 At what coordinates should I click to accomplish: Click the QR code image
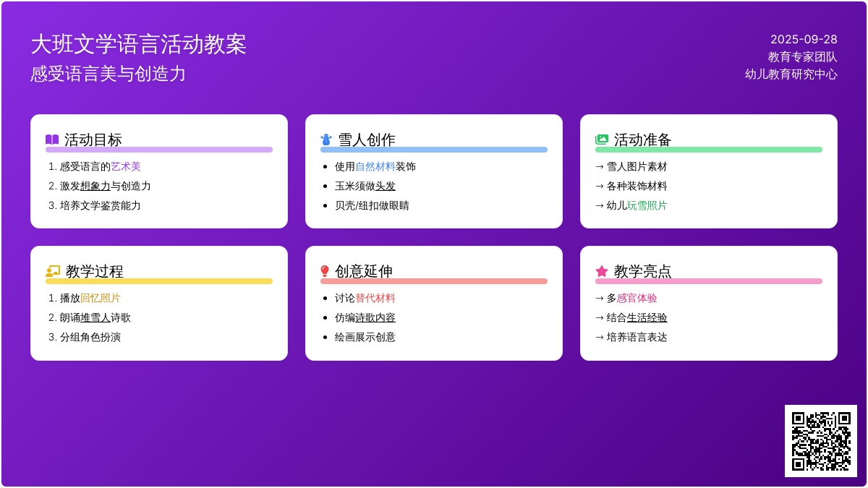(x=820, y=440)
